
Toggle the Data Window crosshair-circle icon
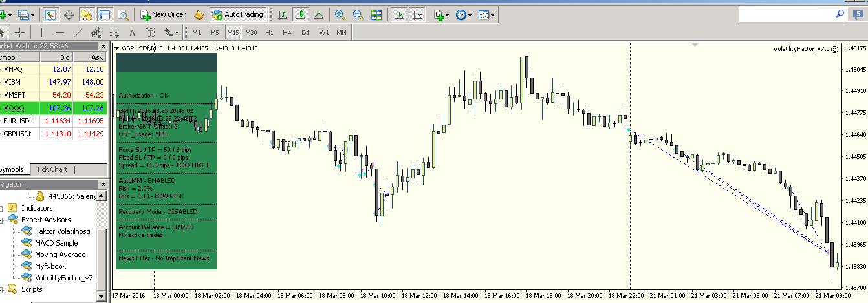[x=69, y=14]
